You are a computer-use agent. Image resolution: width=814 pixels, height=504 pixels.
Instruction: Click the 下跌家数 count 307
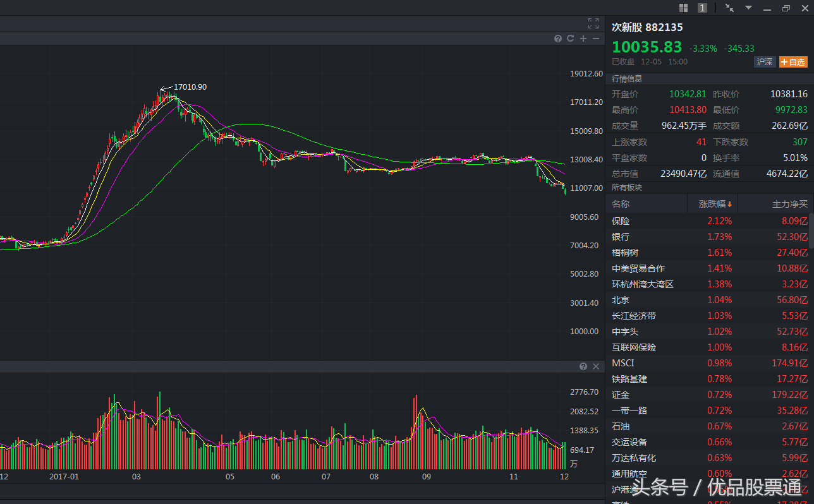[x=800, y=142]
